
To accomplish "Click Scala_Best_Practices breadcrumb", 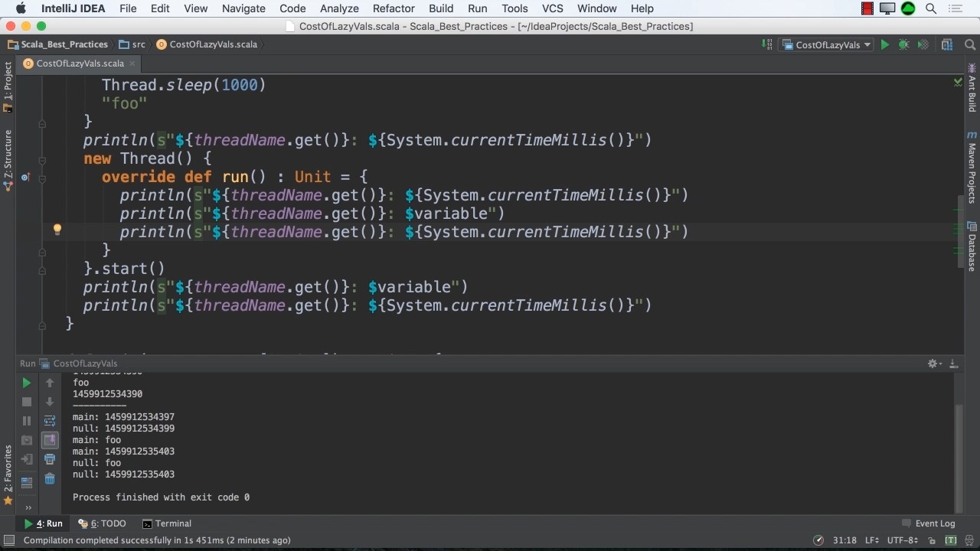I will click(58, 44).
